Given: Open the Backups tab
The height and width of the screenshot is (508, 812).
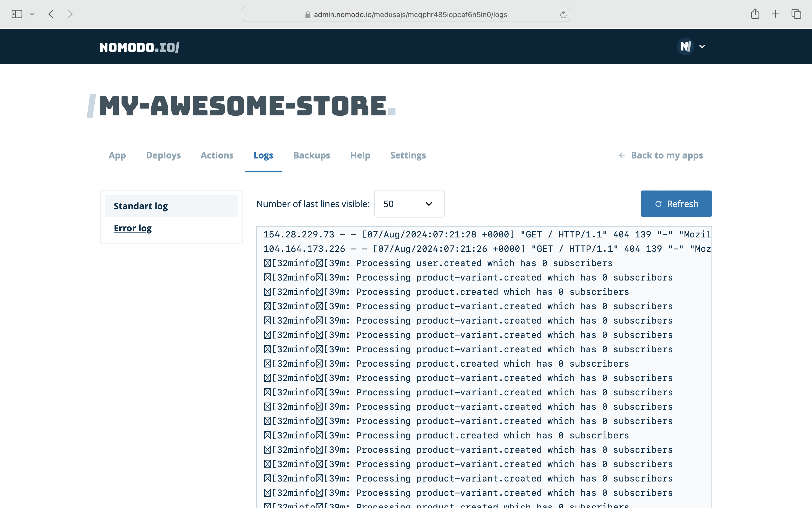Looking at the screenshot, I should pos(311,155).
